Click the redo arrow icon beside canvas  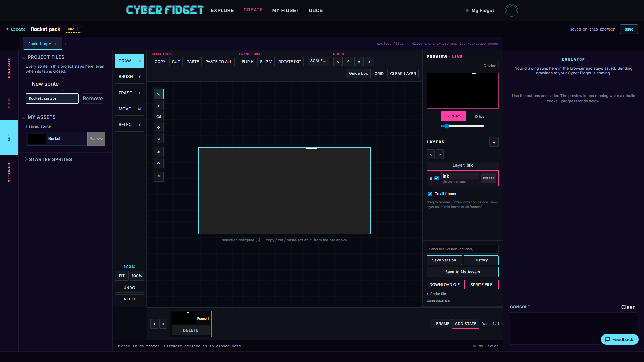[159, 163]
